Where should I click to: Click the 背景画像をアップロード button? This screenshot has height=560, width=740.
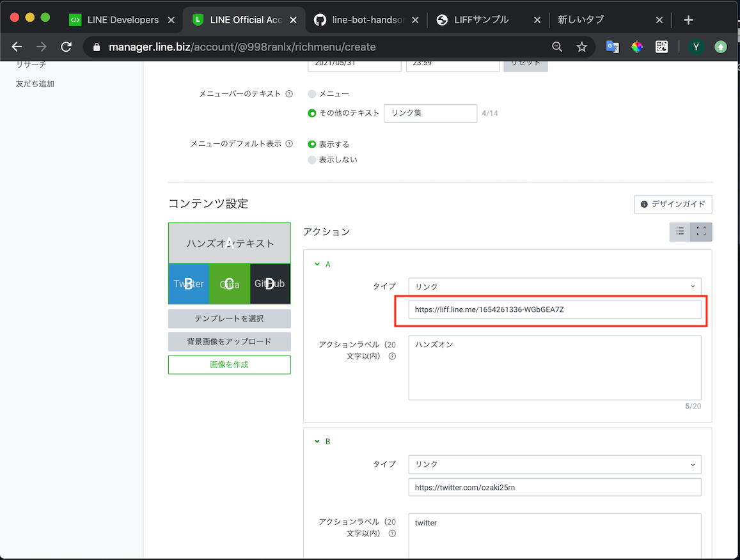click(230, 341)
